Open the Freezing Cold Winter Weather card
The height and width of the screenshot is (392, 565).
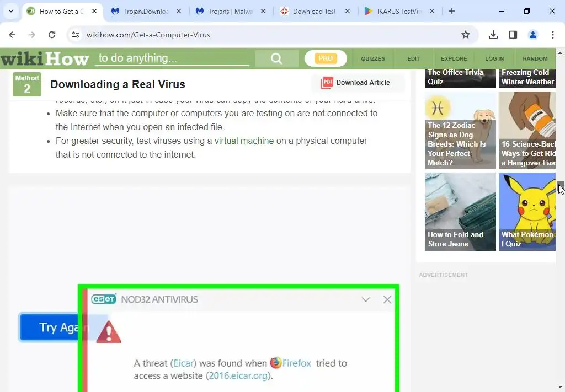click(x=527, y=78)
